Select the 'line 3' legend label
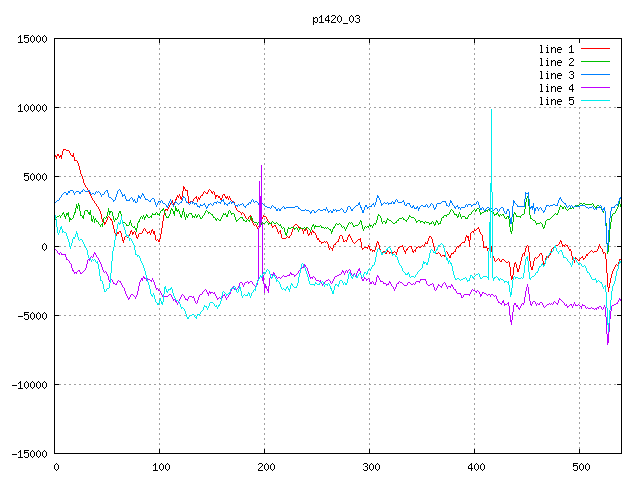640x480 pixels. (556, 75)
